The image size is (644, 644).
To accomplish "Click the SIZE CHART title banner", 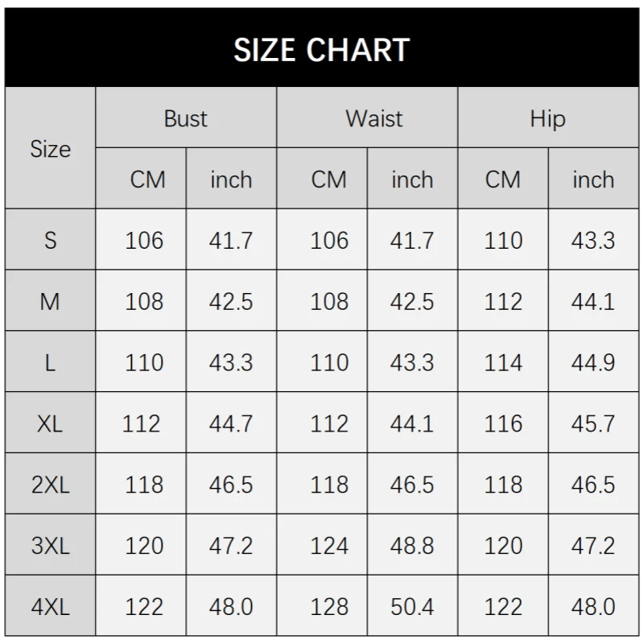I will 322,49.
